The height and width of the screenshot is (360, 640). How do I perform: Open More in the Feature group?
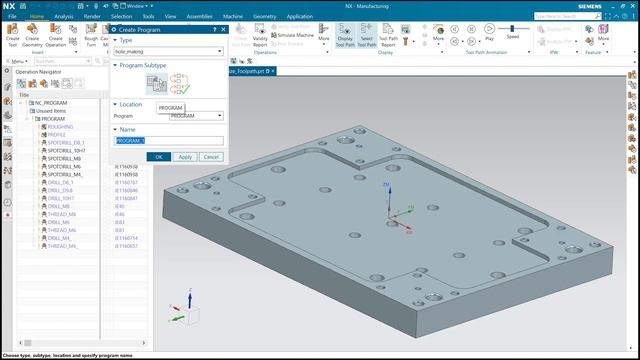click(x=603, y=35)
